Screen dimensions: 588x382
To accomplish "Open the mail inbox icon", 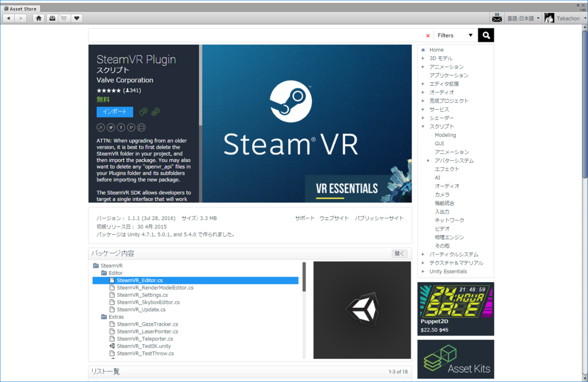I will coord(497,18).
